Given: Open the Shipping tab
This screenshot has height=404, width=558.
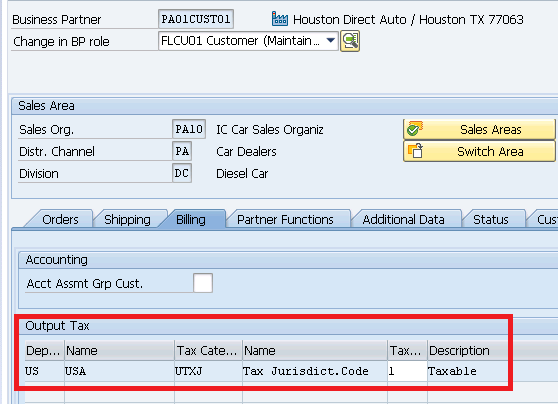Looking at the screenshot, I should pos(127,220).
